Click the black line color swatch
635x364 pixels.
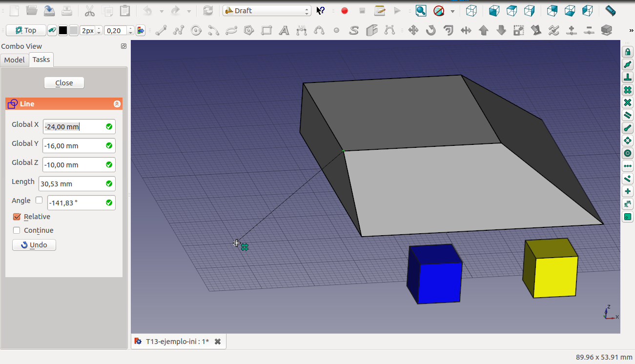pos(63,31)
